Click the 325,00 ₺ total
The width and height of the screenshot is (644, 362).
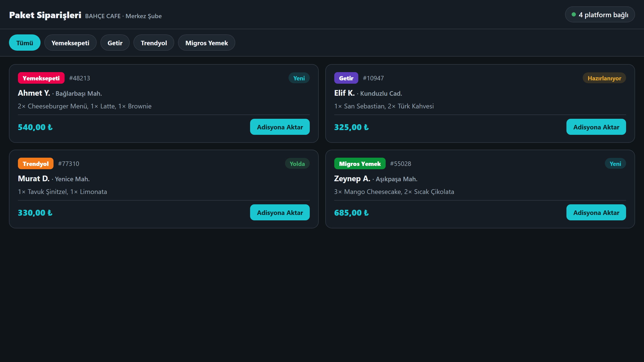click(x=351, y=127)
